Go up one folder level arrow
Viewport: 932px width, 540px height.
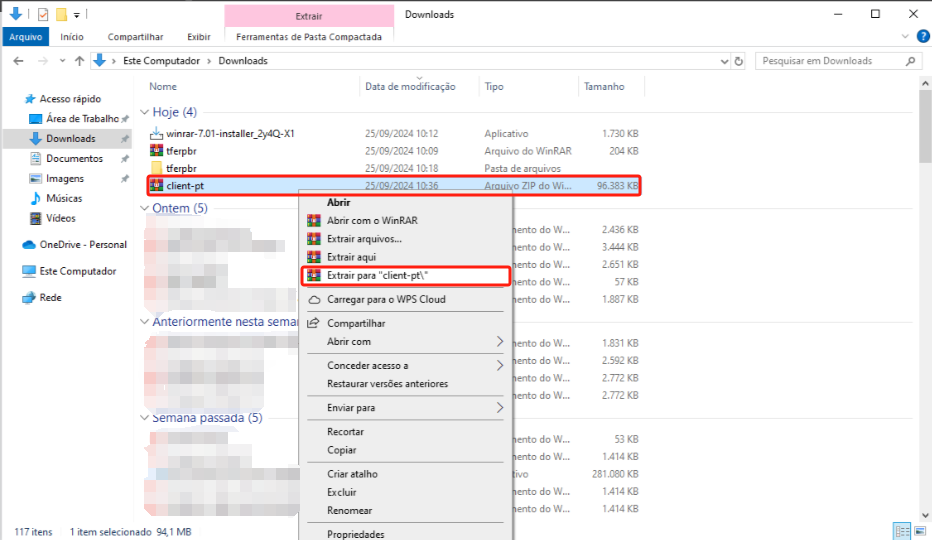point(79,61)
